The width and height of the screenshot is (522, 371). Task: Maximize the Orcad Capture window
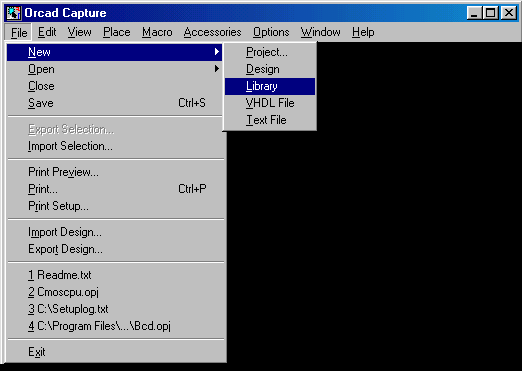491,13
